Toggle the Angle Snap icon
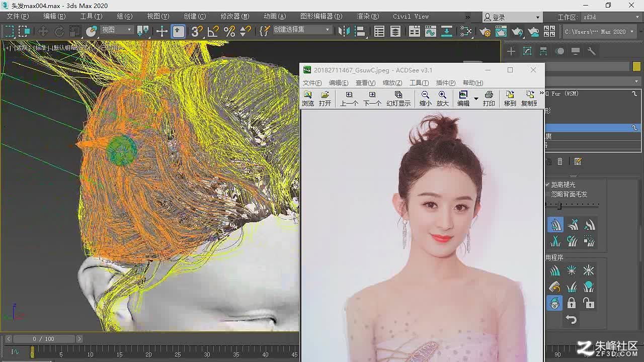644x362 pixels. pos(213,32)
